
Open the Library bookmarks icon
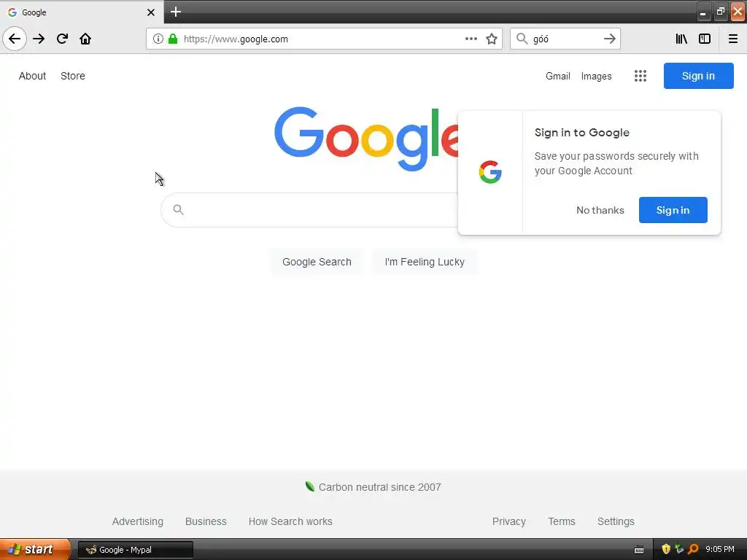point(681,39)
